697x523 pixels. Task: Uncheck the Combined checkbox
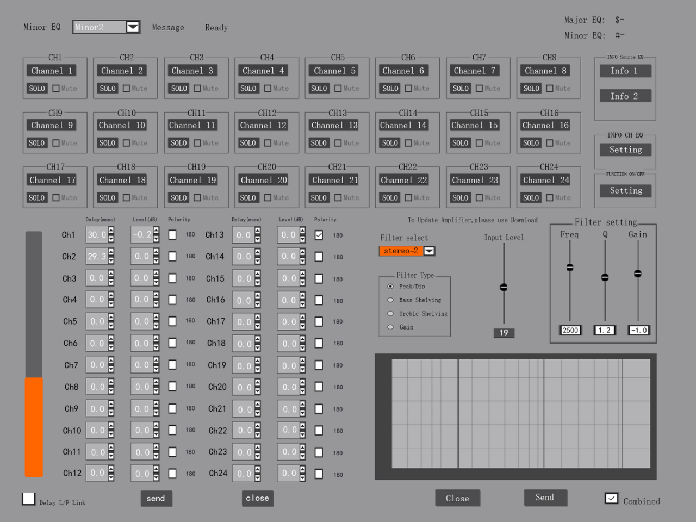(611, 499)
